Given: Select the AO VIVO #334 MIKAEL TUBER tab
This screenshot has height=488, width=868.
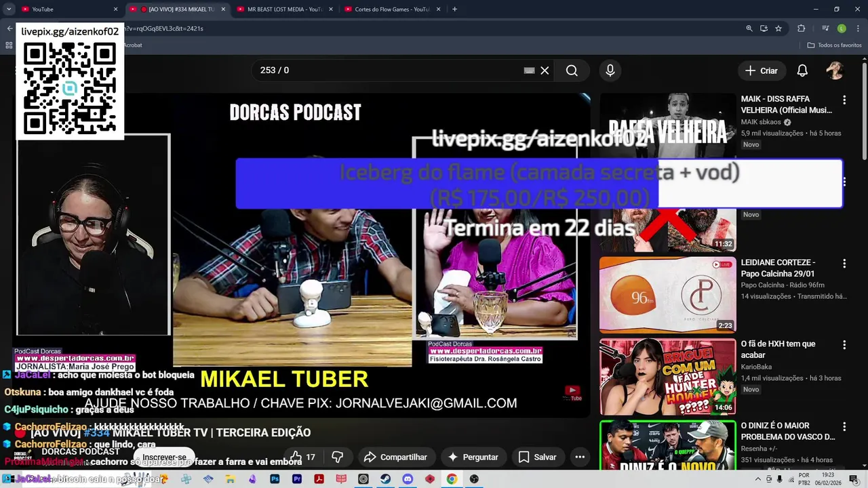Looking at the screenshot, I should click(x=176, y=9).
